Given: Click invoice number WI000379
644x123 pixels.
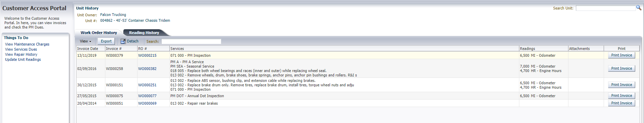Looking at the screenshot, I should (115, 55).
